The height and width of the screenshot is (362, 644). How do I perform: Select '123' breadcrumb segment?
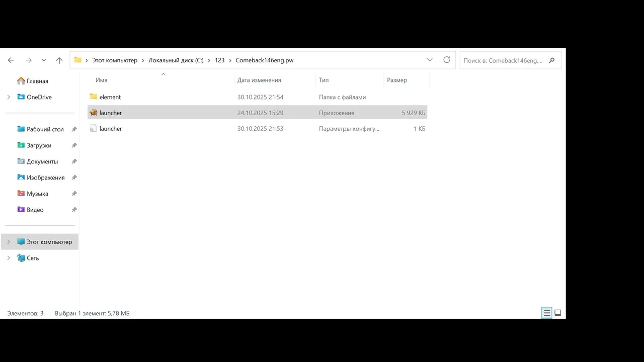(219, 60)
